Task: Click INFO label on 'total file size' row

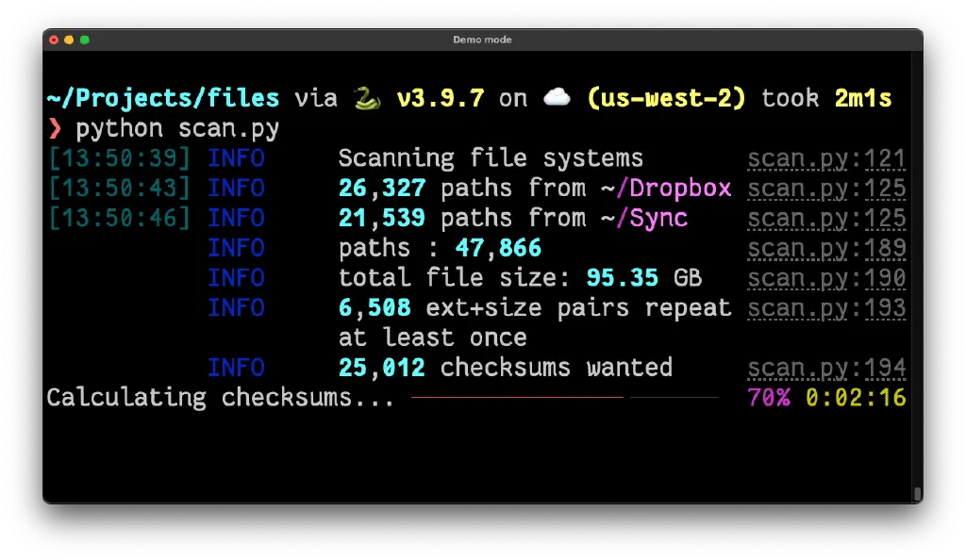Action: coord(236,278)
